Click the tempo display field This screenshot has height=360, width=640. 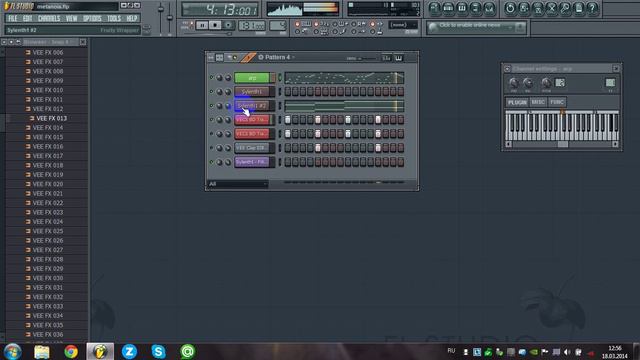pyautogui.click(x=252, y=26)
